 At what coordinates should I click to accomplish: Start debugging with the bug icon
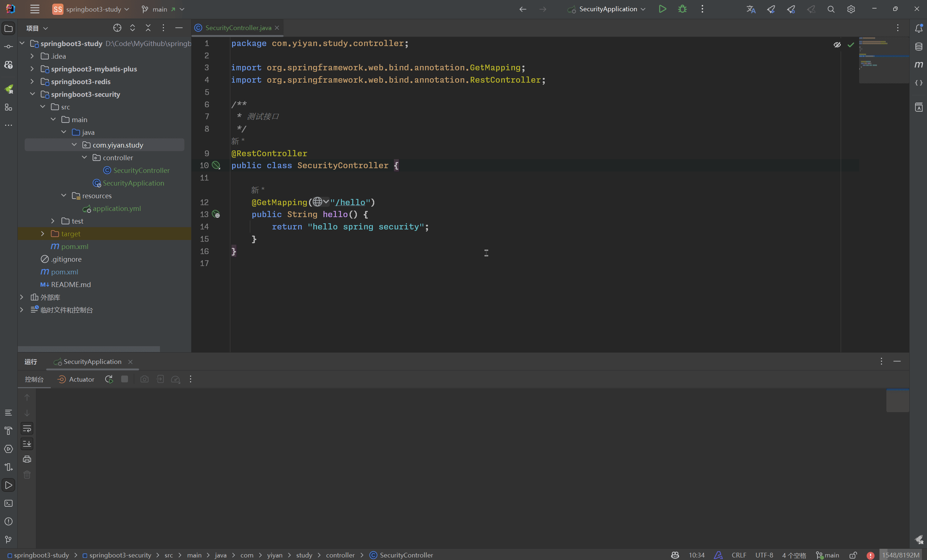click(682, 9)
